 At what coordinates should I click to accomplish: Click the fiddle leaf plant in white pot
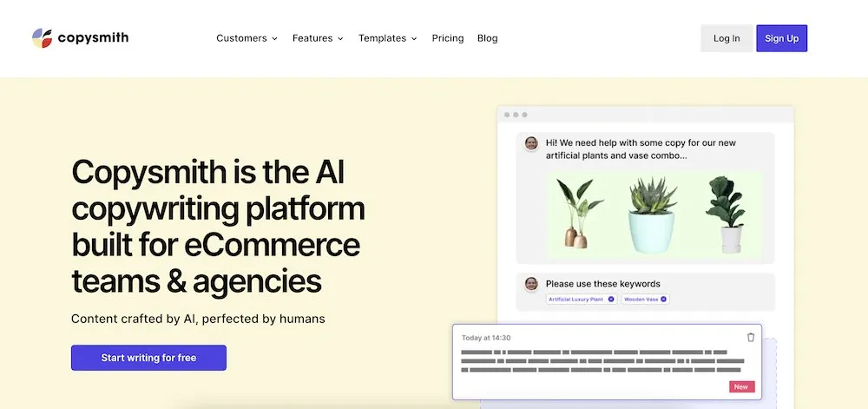pos(726,215)
